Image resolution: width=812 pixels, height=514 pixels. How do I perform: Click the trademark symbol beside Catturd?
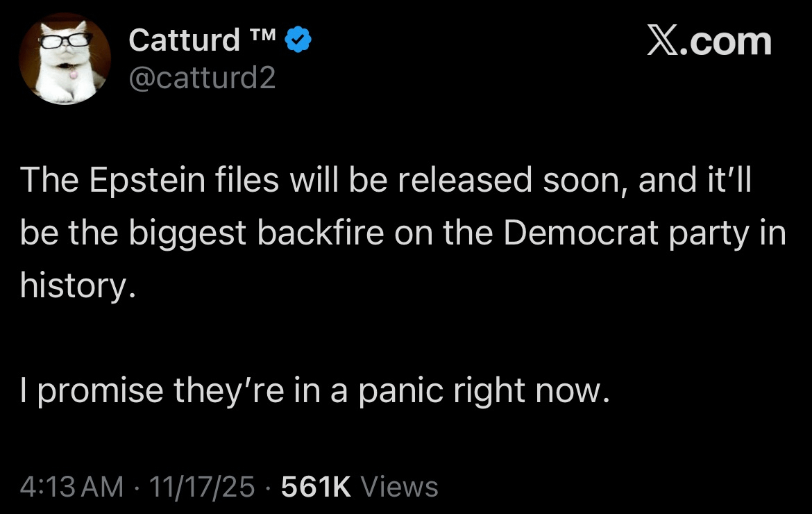264,35
